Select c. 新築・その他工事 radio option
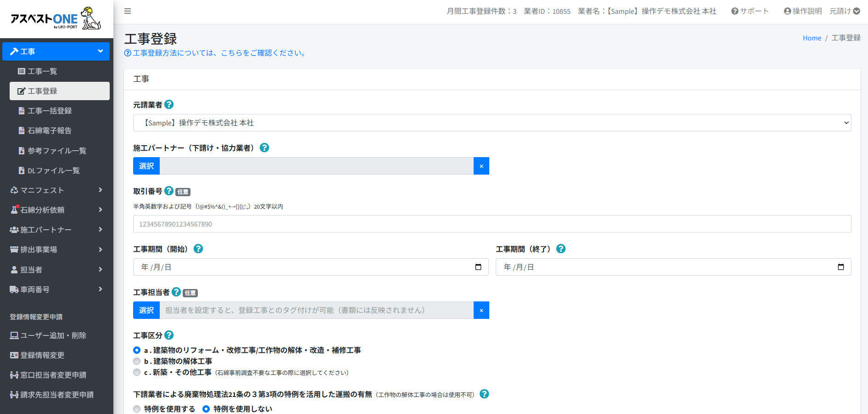The width and height of the screenshot is (868, 414). (x=137, y=372)
